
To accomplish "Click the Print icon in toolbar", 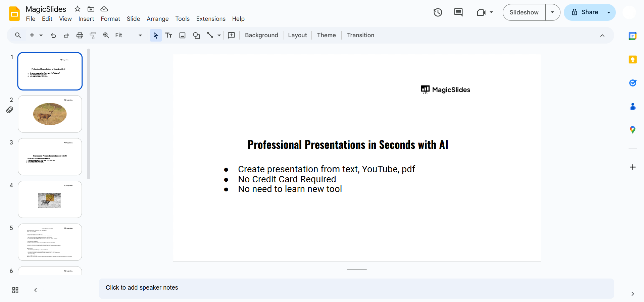I will point(80,35).
